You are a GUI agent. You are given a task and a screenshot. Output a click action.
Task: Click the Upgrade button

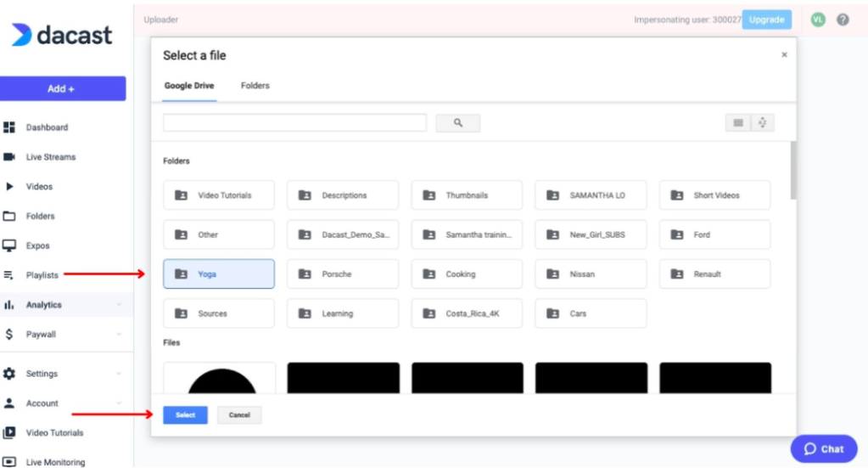[x=767, y=20]
